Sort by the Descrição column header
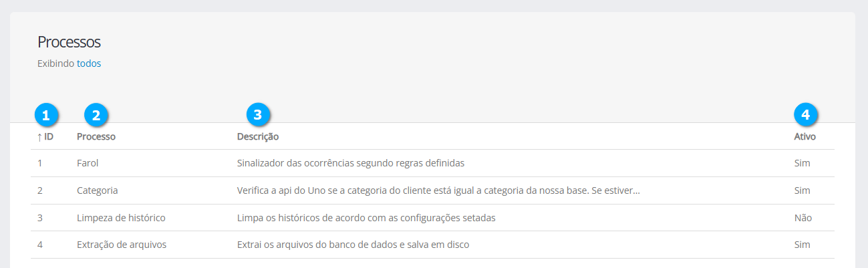Image resolution: width=868 pixels, height=268 pixels. [258, 137]
